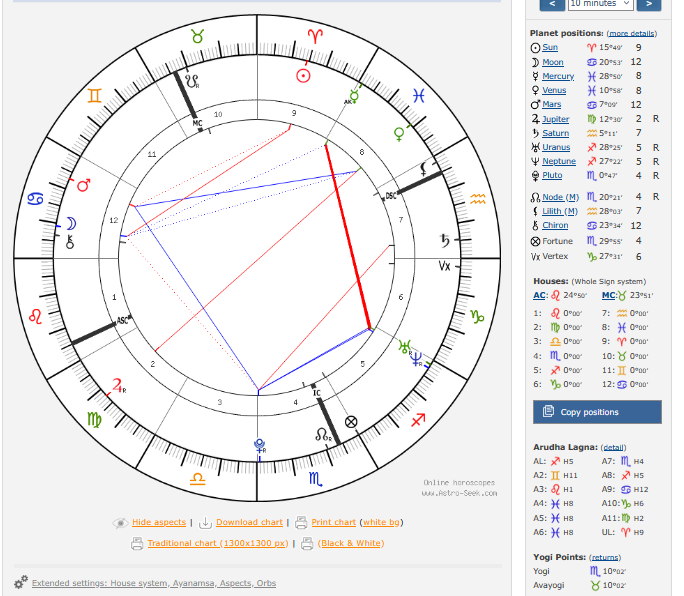Open the Neptune planet link

click(559, 161)
